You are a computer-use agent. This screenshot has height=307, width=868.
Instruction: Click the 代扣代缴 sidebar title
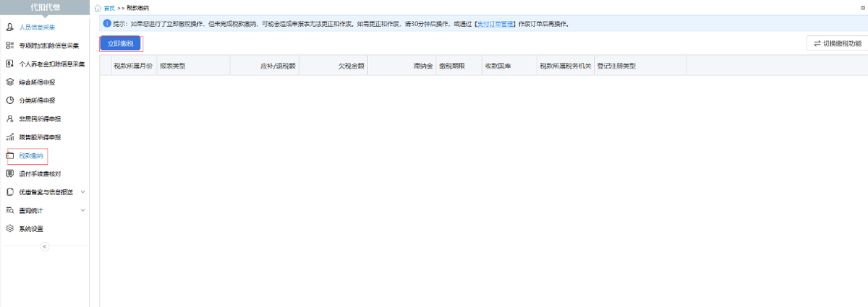coord(44,7)
